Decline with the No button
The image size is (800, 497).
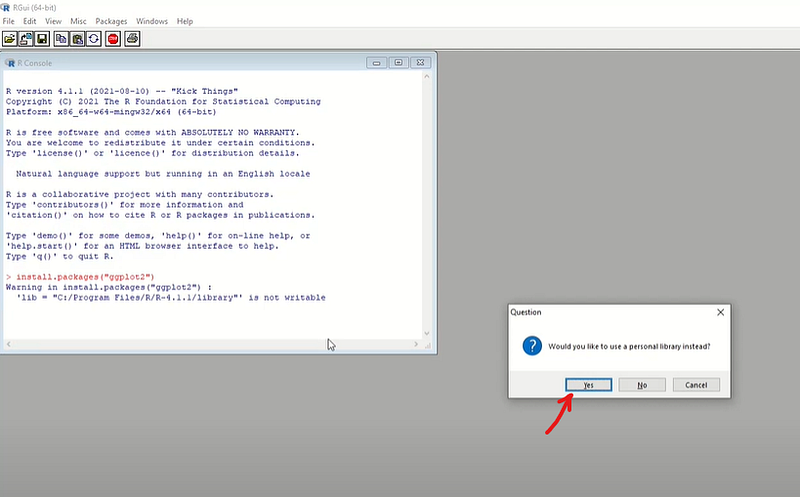(642, 385)
